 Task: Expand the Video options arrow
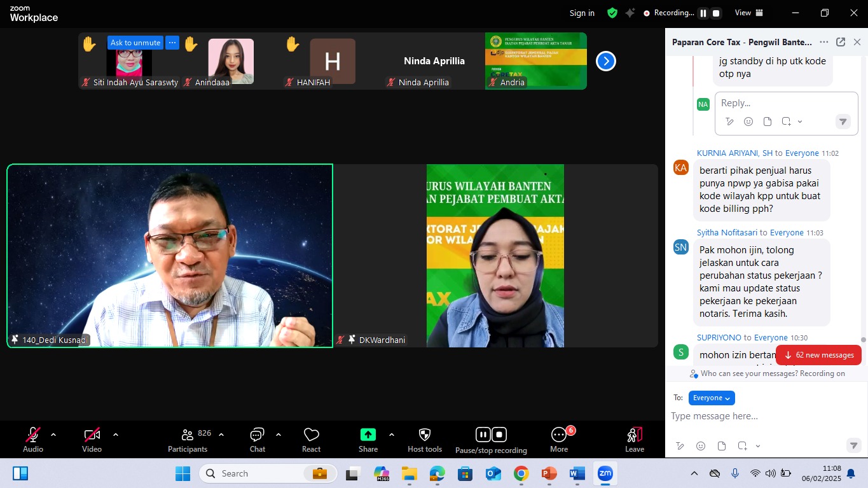click(116, 435)
